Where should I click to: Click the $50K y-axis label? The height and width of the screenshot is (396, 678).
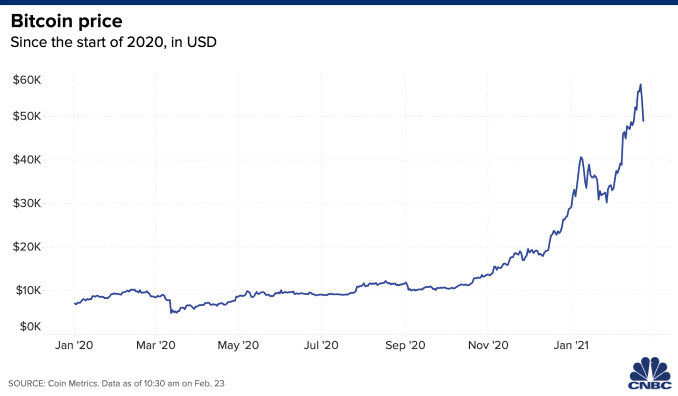point(27,116)
